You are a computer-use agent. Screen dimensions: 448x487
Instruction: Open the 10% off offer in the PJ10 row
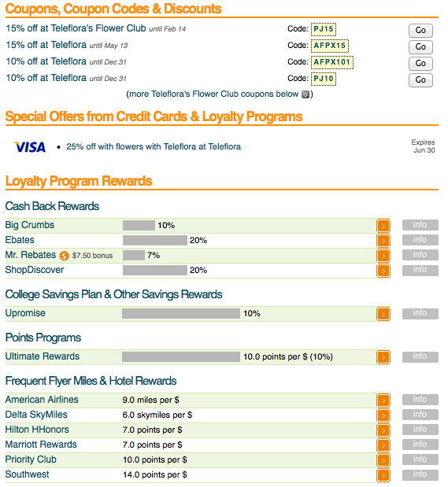(x=46, y=78)
